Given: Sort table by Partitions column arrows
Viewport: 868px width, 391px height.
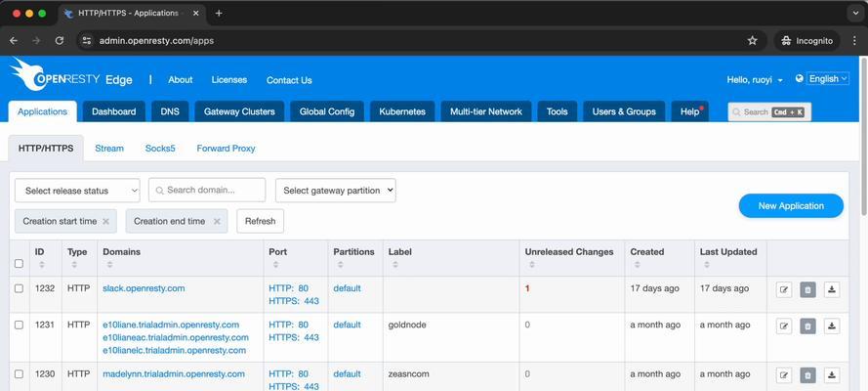Looking at the screenshot, I should (x=340, y=265).
